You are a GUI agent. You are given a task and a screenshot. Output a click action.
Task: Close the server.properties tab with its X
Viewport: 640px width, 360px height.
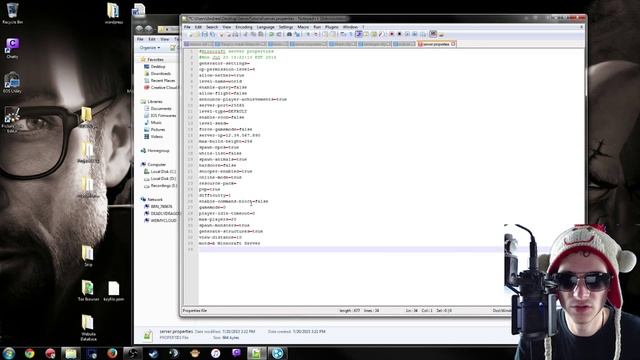click(453, 44)
